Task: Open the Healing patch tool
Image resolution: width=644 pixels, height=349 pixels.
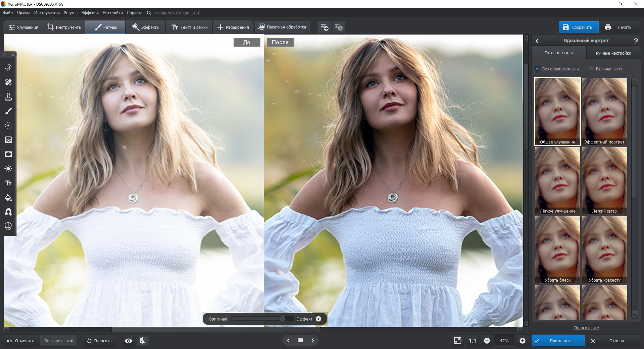Action: 8,82
